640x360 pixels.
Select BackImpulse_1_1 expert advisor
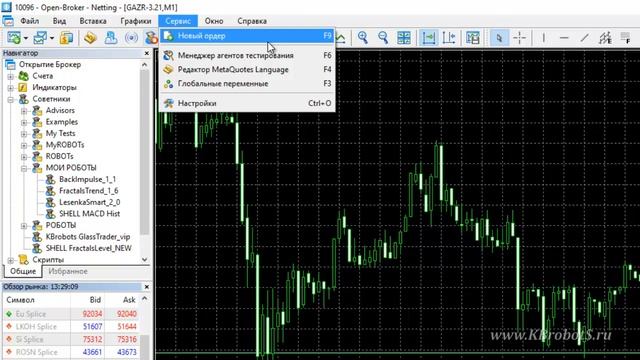(87, 179)
